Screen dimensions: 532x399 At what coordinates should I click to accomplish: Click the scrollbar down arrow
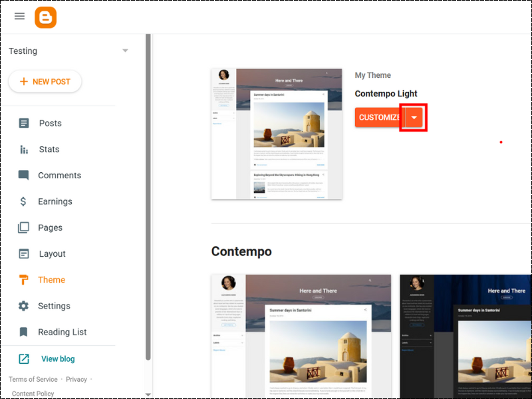148,394
